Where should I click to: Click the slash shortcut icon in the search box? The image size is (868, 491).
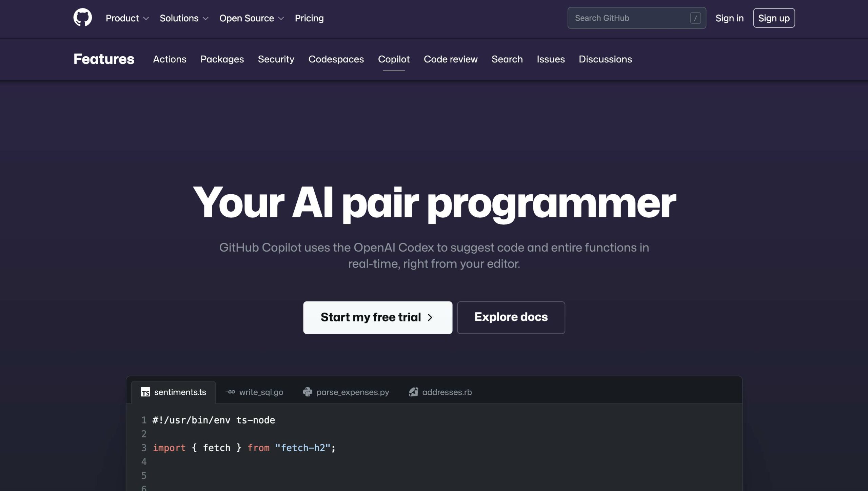point(696,18)
